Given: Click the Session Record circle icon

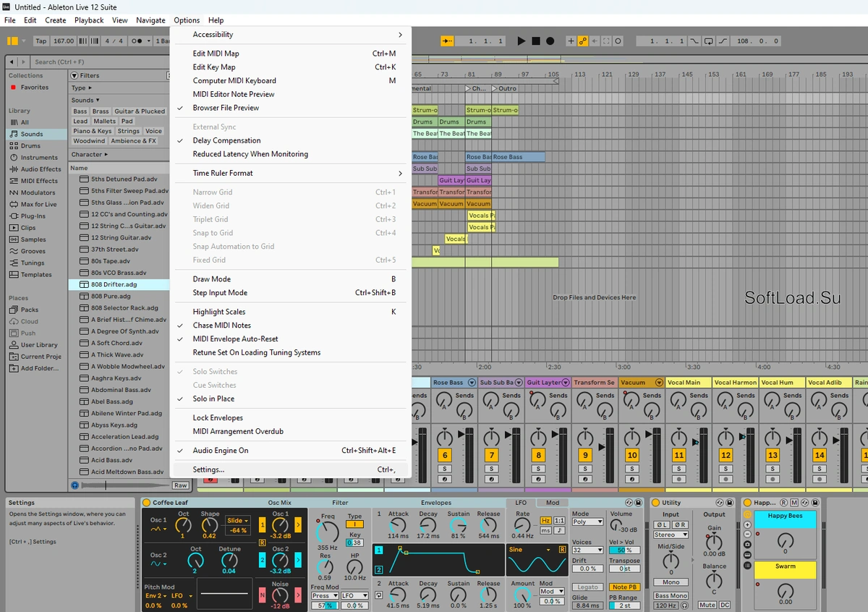Looking at the screenshot, I should pyautogui.click(x=618, y=41).
